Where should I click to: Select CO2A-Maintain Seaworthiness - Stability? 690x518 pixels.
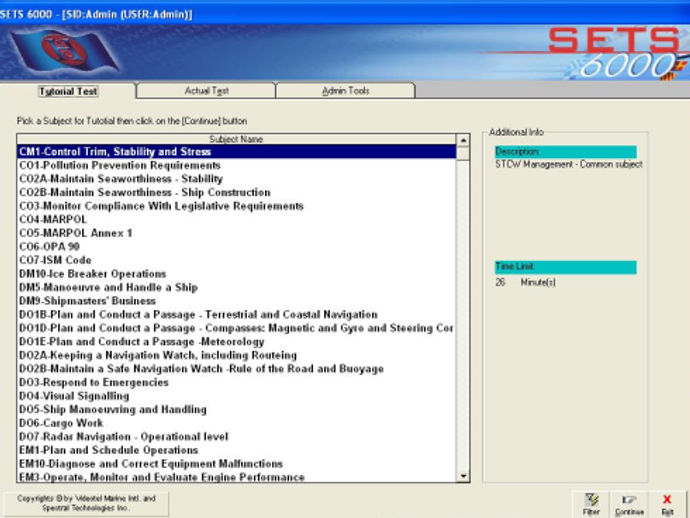237,179
